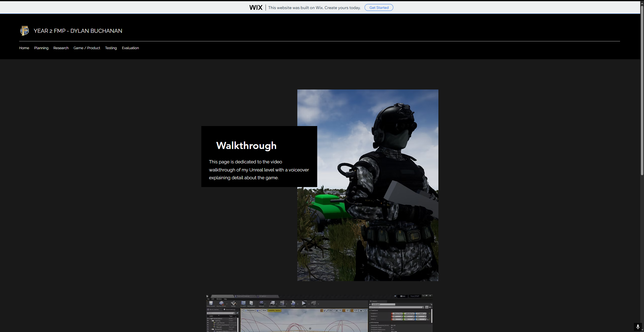This screenshot has height=332, width=644.
Task: Click the Get Started button
Action: (x=379, y=8)
